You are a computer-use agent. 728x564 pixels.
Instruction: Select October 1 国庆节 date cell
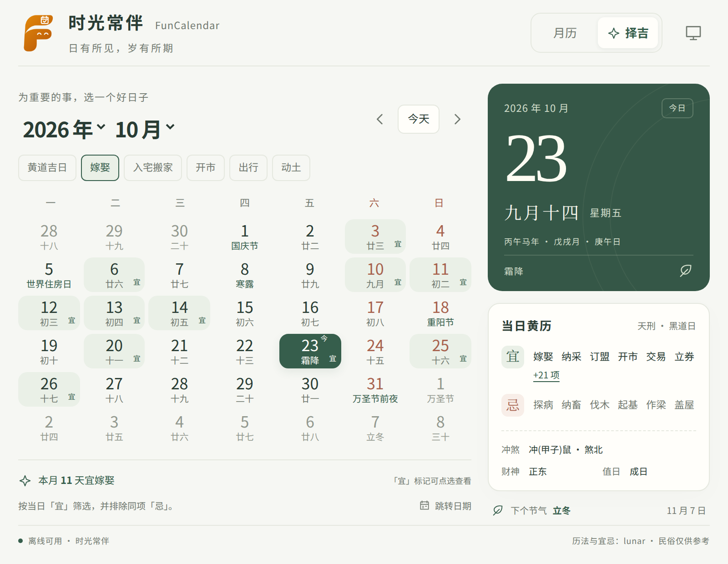[x=245, y=237]
